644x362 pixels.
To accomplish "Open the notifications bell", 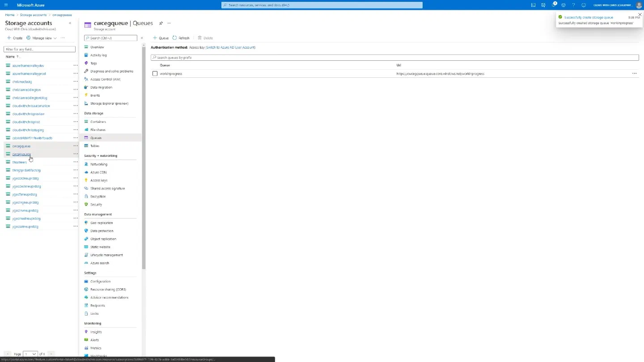I will [554, 5].
